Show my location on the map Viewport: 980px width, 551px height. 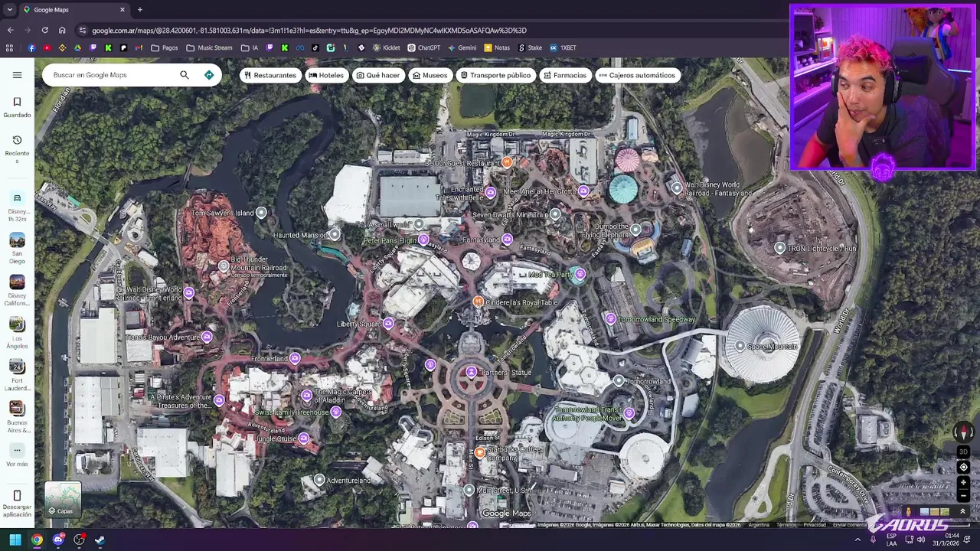point(963,467)
